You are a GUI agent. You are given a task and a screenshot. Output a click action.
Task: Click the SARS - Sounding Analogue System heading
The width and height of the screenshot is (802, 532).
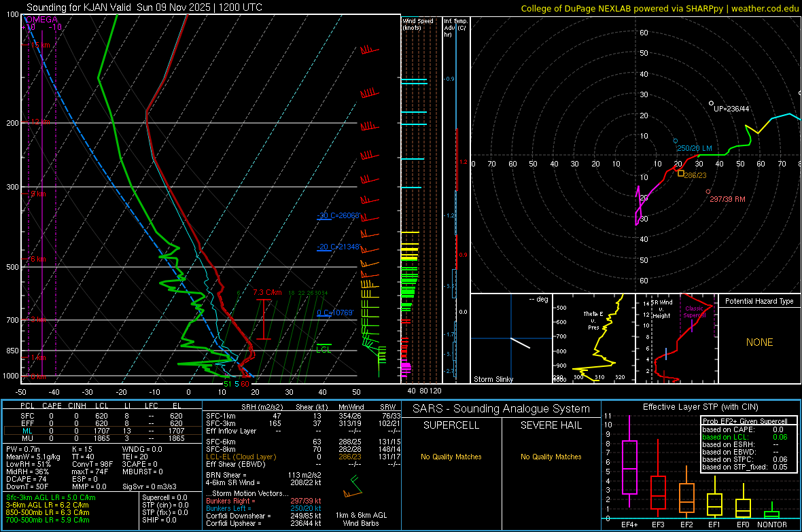click(502, 409)
